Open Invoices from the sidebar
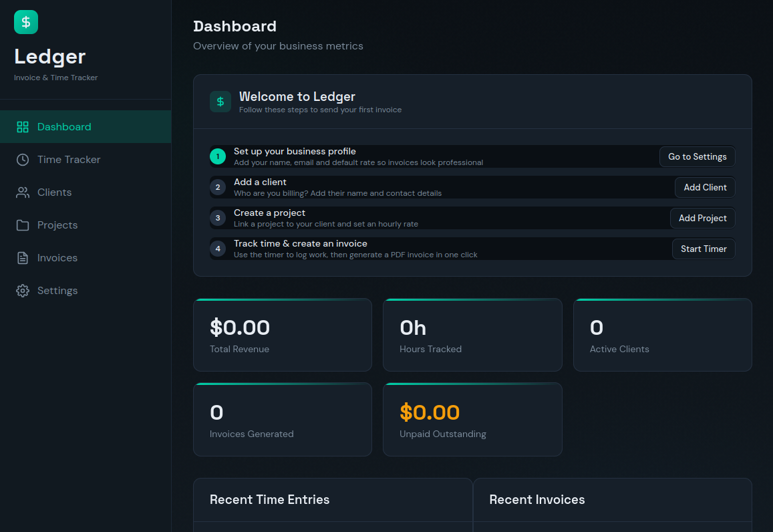 tap(86, 258)
